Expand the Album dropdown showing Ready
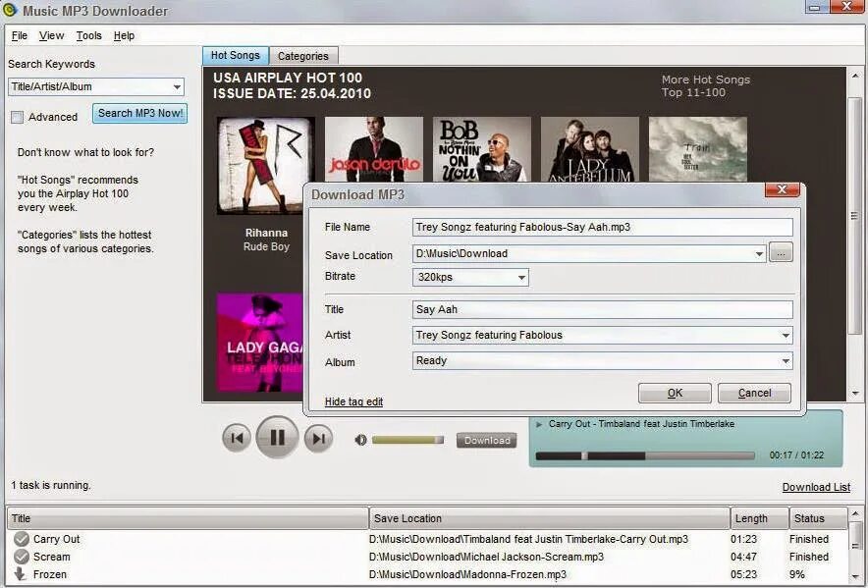 coord(787,359)
